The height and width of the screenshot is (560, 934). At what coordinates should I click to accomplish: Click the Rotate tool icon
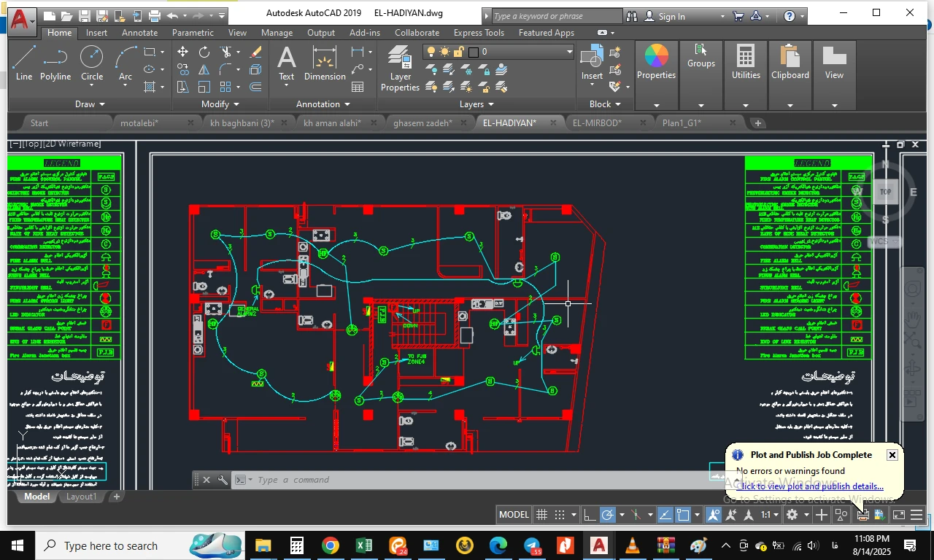pos(204,52)
